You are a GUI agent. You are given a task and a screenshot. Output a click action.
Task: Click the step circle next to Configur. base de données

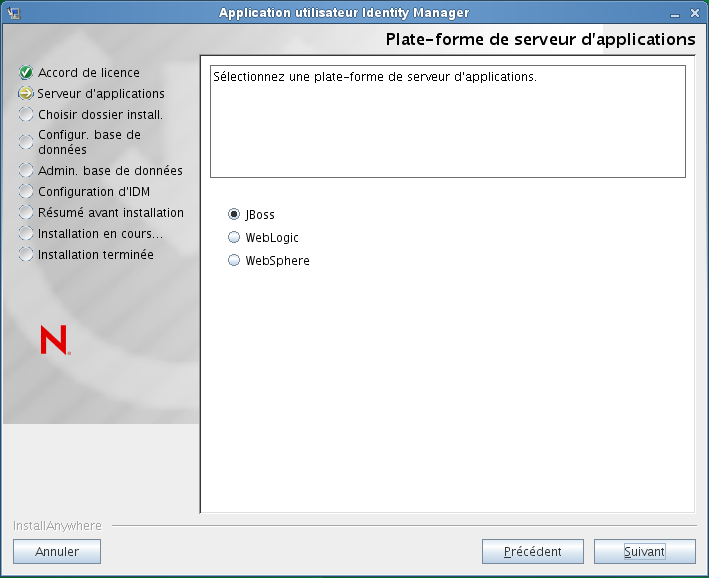pos(26,142)
